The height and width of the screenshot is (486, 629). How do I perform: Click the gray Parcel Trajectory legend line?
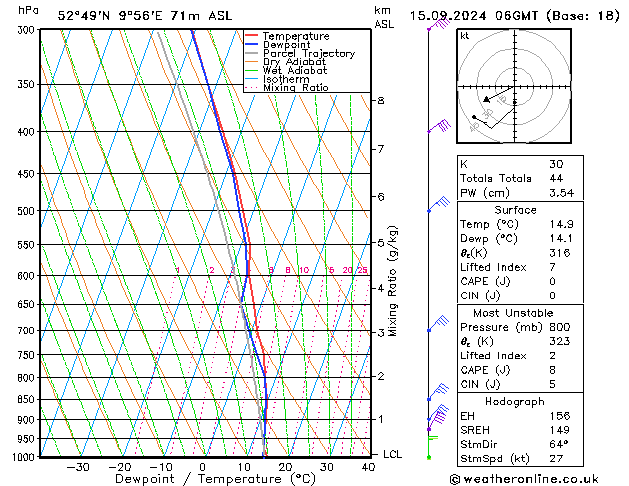coord(252,53)
